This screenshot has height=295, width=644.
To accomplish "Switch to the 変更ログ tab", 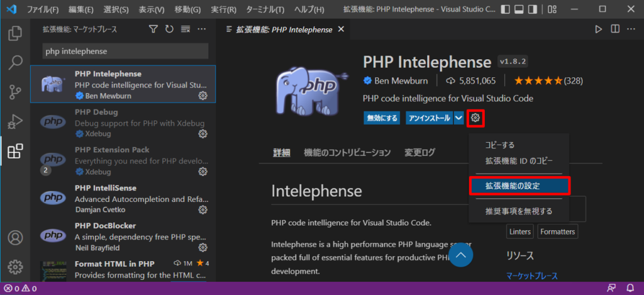I will [419, 152].
